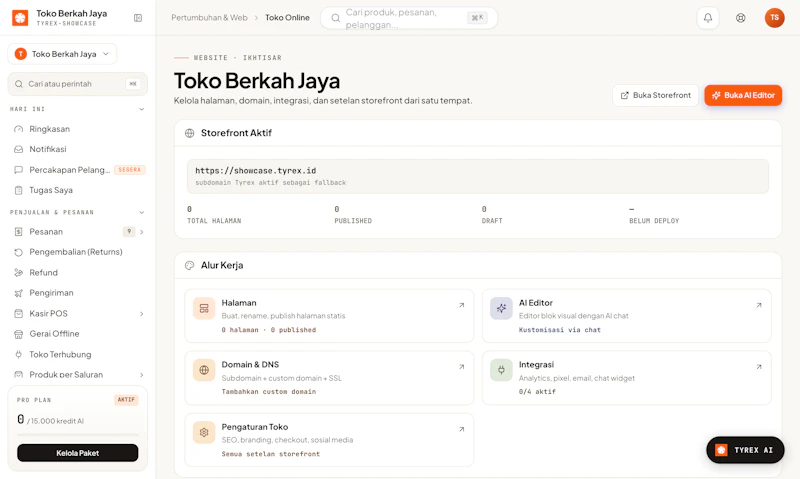
Task: Open external arrow on Domain & DNS card
Action: tap(461, 367)
